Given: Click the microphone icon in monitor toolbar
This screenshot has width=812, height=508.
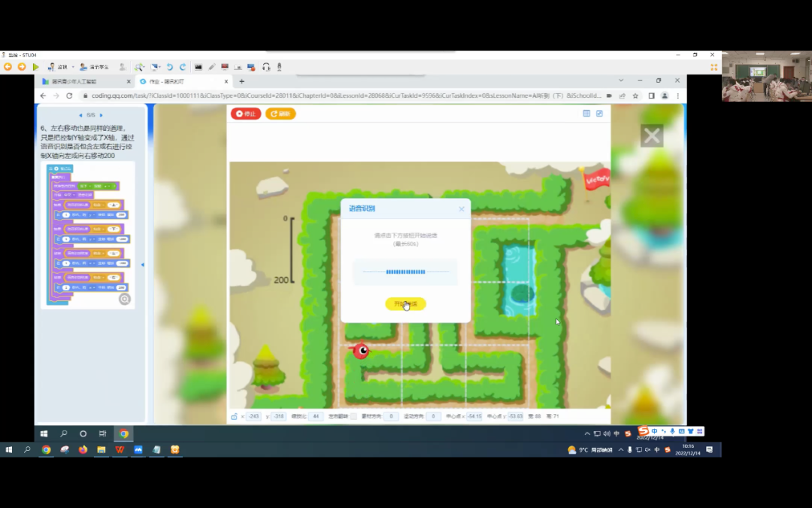Looking at the screenshot, I should [x=279, y=67].
